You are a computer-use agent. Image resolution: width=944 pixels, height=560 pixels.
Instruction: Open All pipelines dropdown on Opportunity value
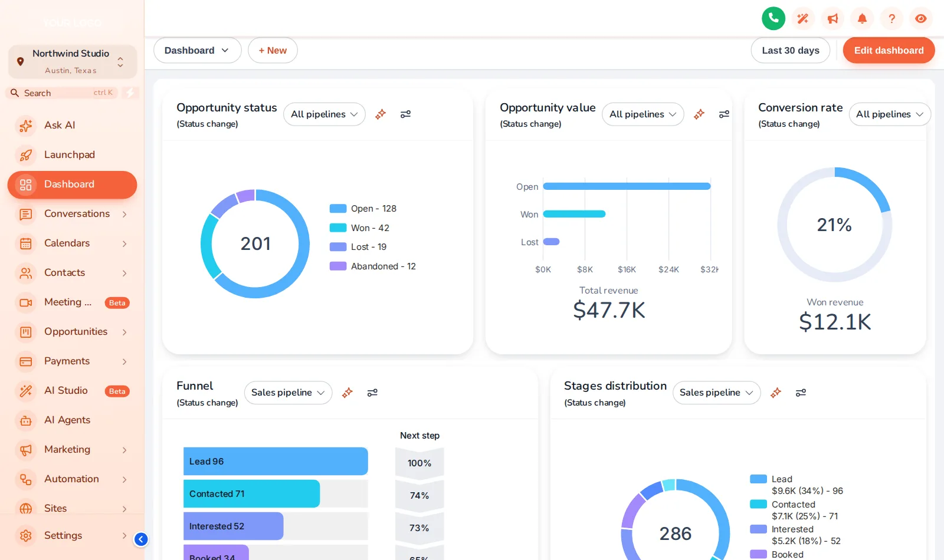(x=643, y=114)
